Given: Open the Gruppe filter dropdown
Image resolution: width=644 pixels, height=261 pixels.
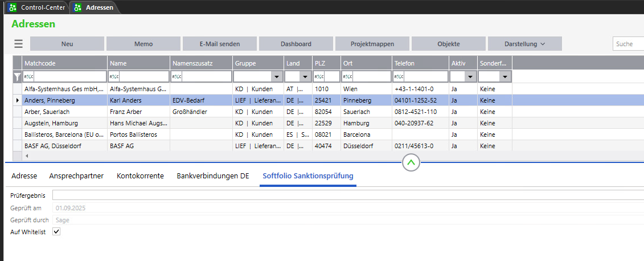Looking at the screenshot, I should tap(277, 76).
